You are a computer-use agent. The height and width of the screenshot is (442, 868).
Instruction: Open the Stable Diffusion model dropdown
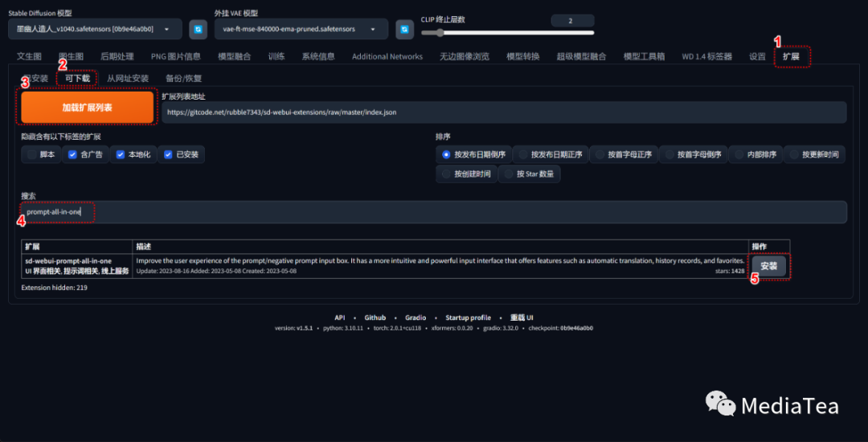point(95,29)
